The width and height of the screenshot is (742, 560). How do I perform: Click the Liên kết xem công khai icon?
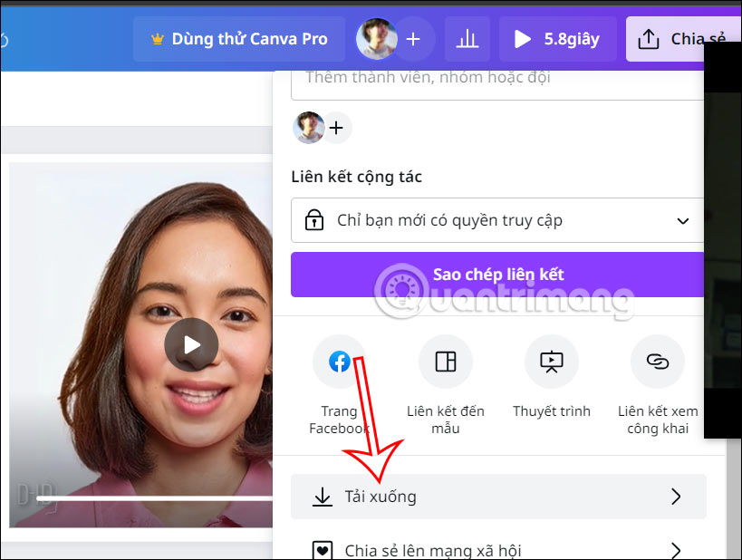tap(657, 361)
